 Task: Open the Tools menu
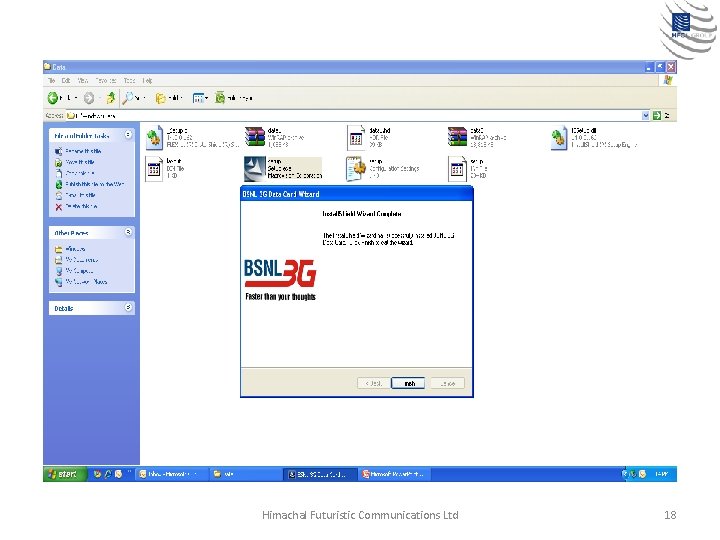(x=129, y=80)
